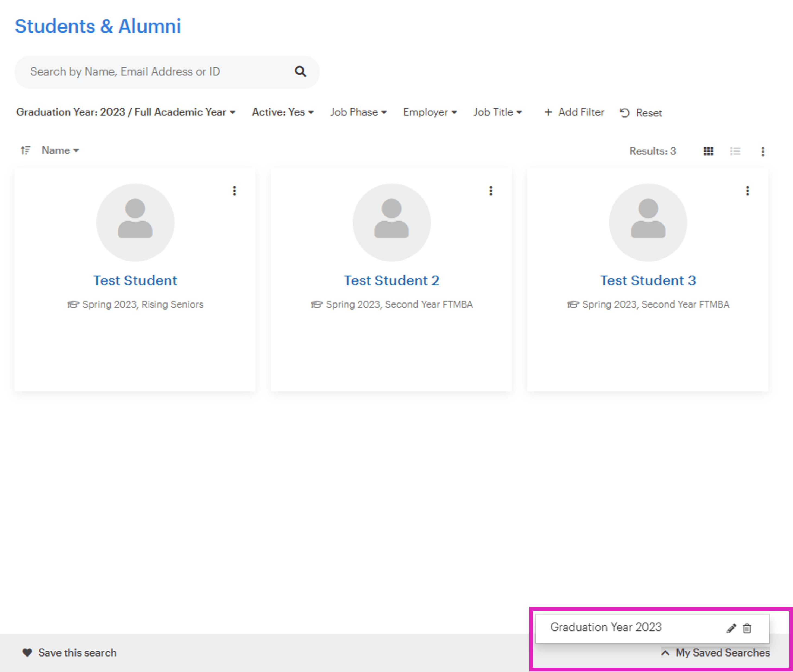Click the Reset filters icon
The width and height of the screenshot is (793, 672).
624,112
